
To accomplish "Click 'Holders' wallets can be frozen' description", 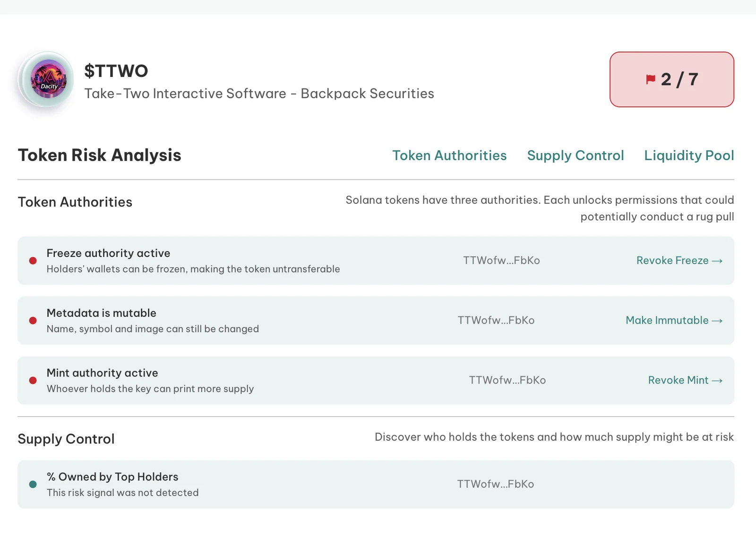I will click(193, 269).
